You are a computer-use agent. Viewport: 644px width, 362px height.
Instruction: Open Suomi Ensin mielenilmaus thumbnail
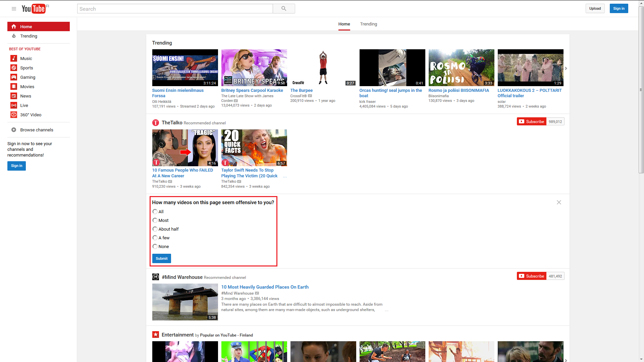pos(185,68)
